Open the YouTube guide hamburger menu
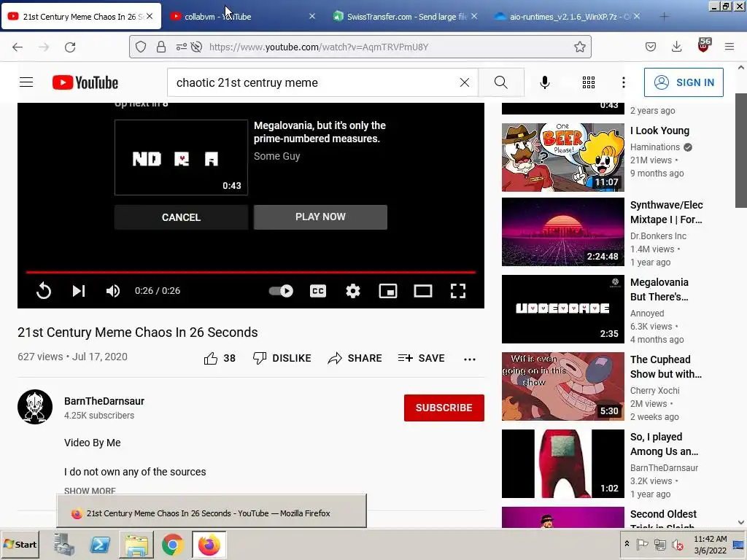 pyautogui.click(x=26, y=82)
